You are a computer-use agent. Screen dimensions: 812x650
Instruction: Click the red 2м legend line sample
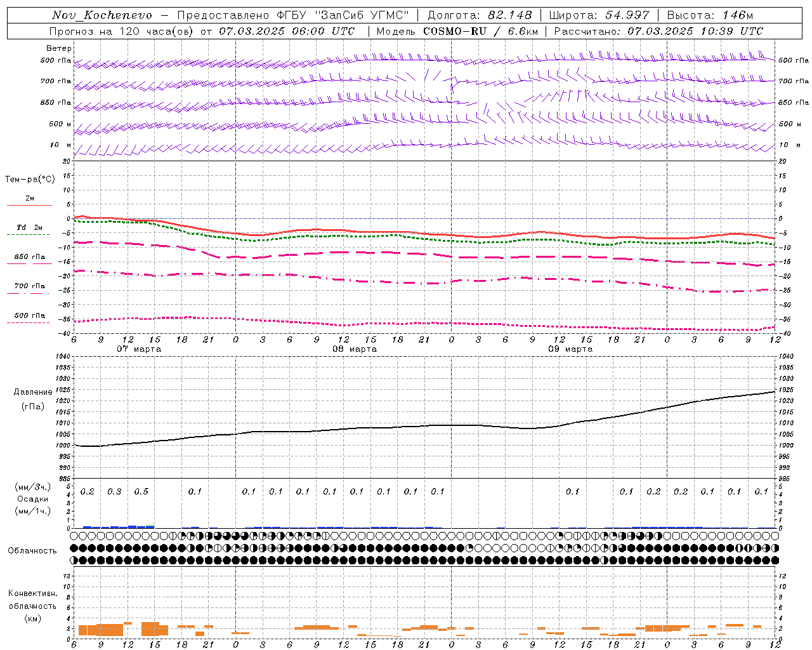(29, 206)
